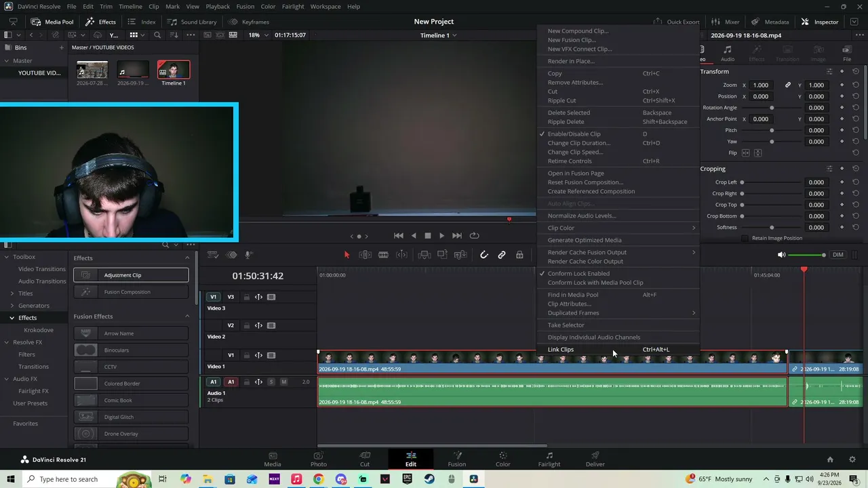Toggle timeline Snapping magnet icon
Image resolution: width=868 pixels, height=488 pixels.
point(484,255)
